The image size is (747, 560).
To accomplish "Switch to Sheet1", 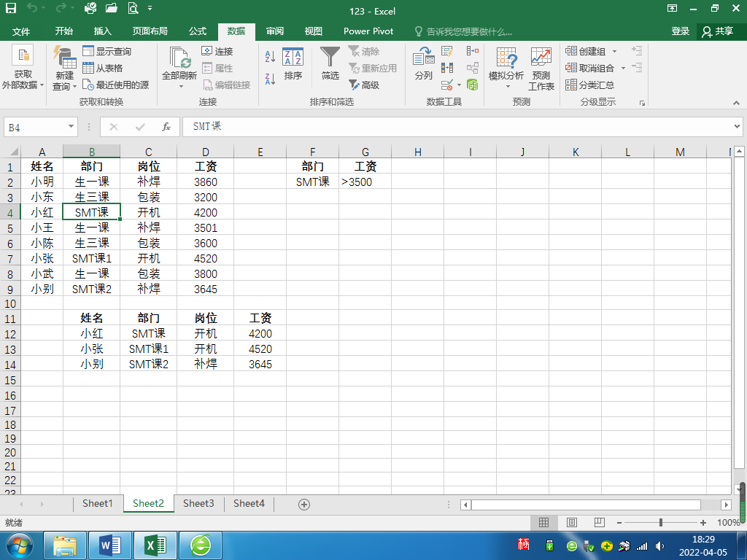I will (x=98, y=503).
